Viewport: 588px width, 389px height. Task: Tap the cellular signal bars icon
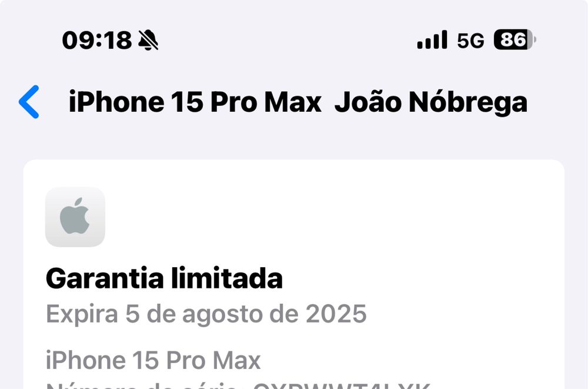[432, 40]
